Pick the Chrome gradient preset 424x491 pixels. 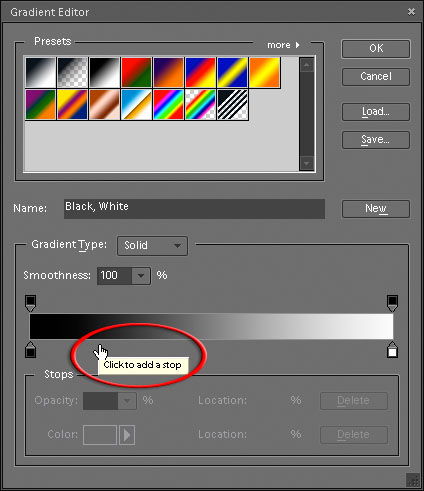point(136,104)
